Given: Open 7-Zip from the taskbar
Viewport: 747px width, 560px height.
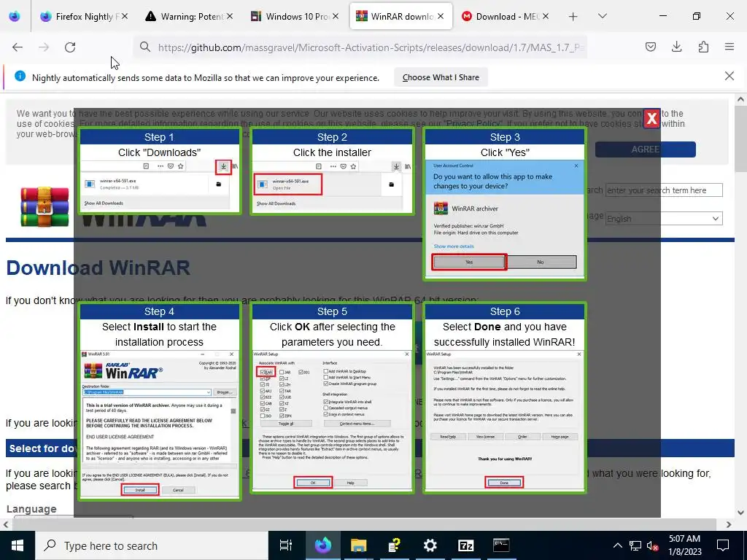Looking at the screenshot, I should [465, 545].
